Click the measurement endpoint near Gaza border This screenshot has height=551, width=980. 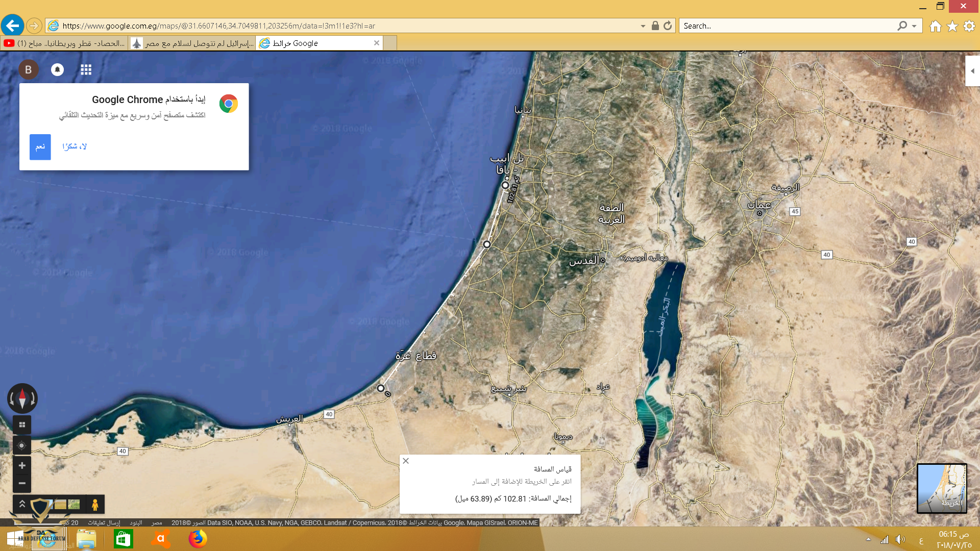(381, 388)
